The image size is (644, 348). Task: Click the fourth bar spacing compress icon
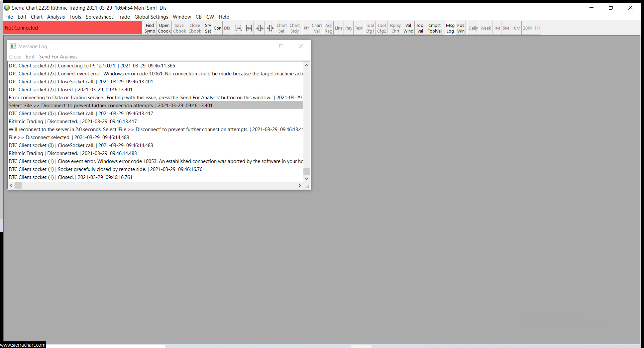[x=270, y=28]
